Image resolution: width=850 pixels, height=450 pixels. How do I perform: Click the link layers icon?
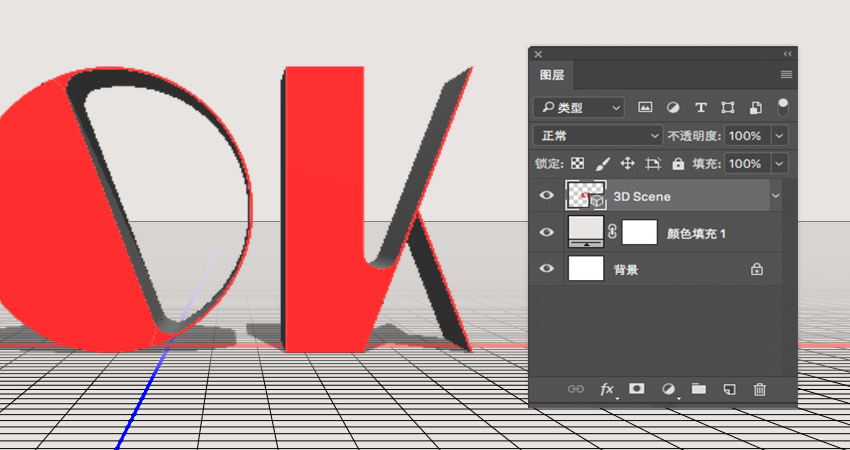(575, 389)
